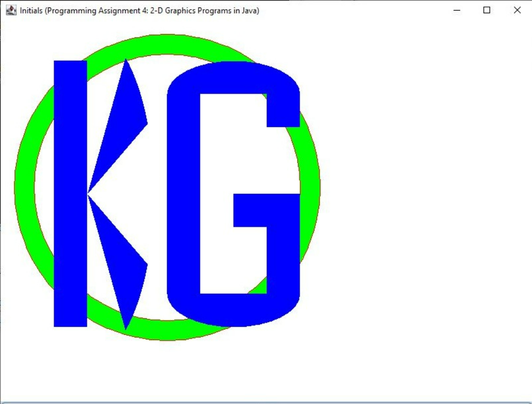
Task: Close the Initials application window
Action: [x=517, y=10]
